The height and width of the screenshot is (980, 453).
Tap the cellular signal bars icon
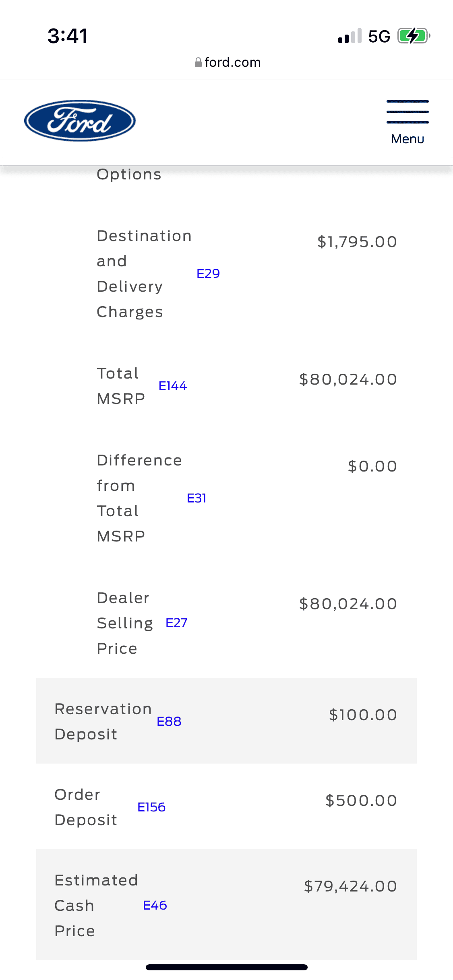click(350, 36)
